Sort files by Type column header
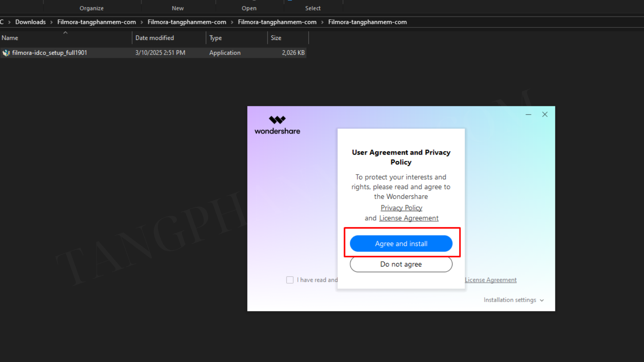This screenshot has width=644, height=362. 216,38
